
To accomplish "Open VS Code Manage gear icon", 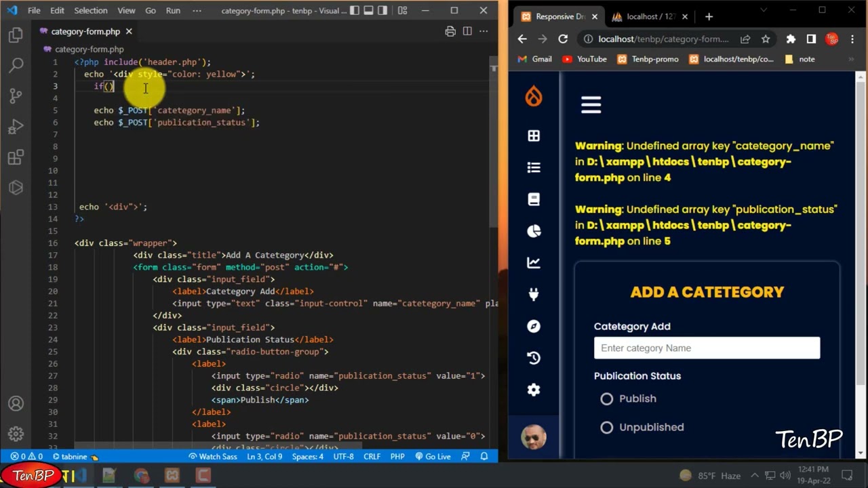I will (x=16, y=434).
